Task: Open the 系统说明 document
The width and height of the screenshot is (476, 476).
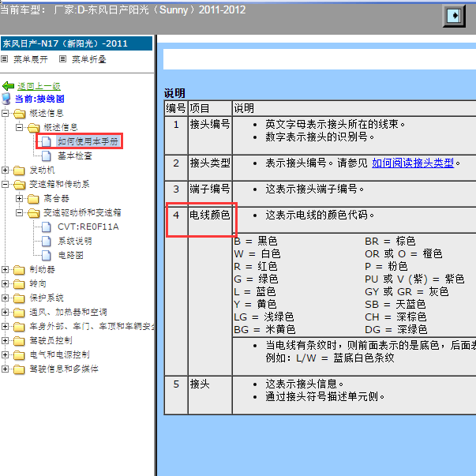Action: tap(75, 241)
